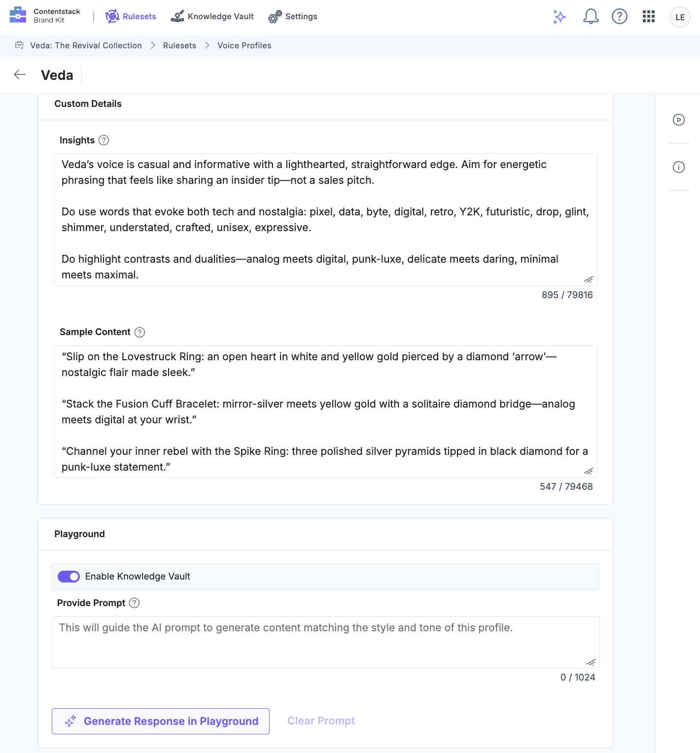Select the play-circle icon in the right sidebar
The width and height of the screenshot is (700, 753).
point(679,120)
